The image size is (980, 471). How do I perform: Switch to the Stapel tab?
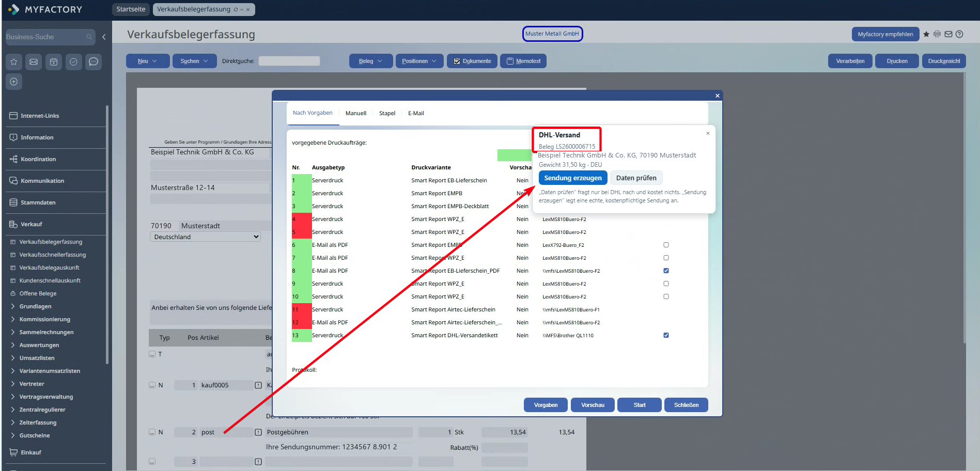click(x=387, y=113)
